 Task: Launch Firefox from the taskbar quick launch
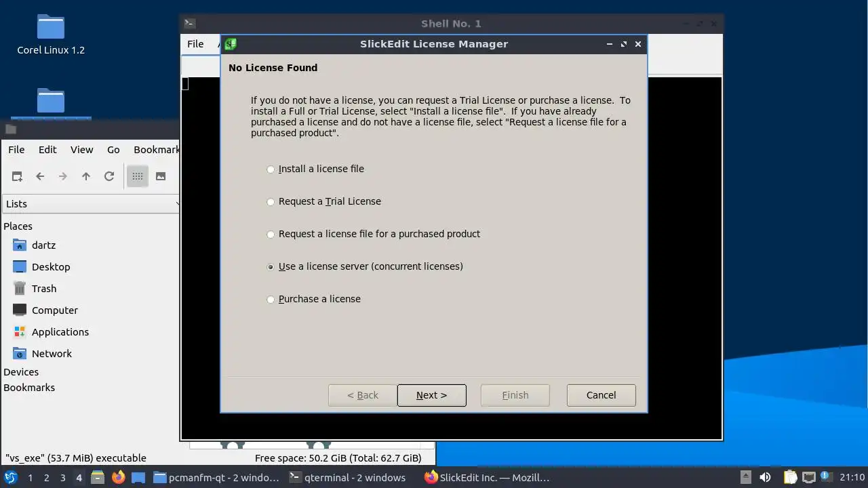click(118, 477)
